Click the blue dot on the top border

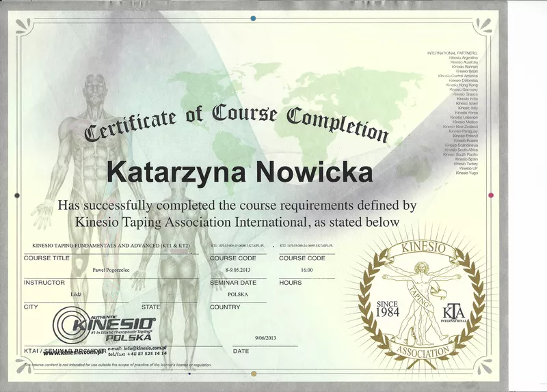252,18
